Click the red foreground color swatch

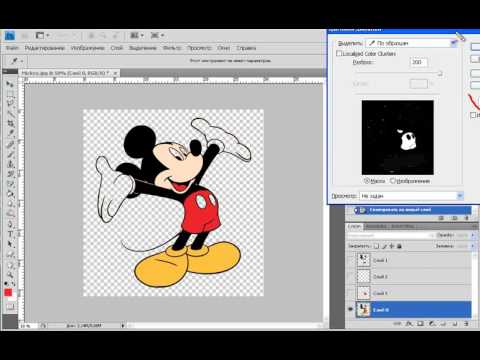click(8, 293)
